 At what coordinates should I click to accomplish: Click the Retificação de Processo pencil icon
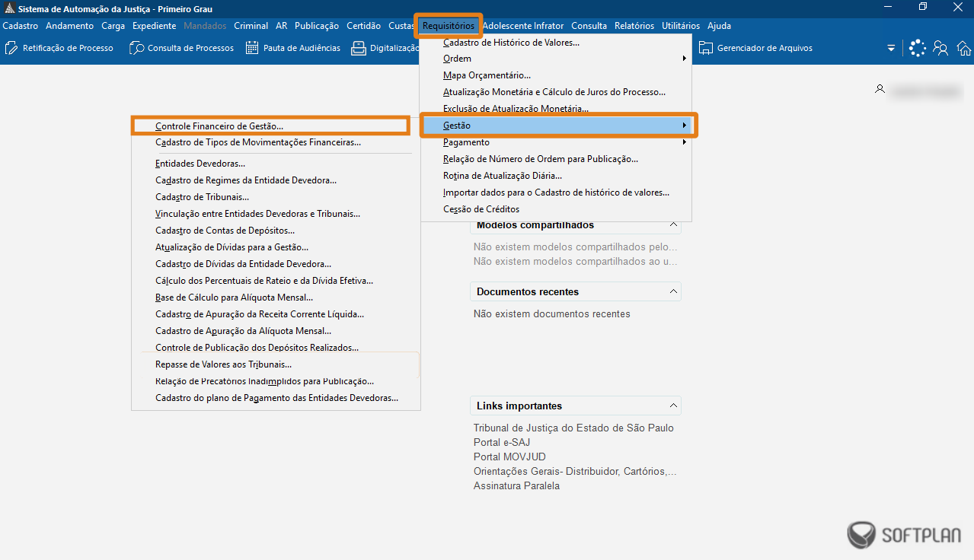[x=11, y=48]
